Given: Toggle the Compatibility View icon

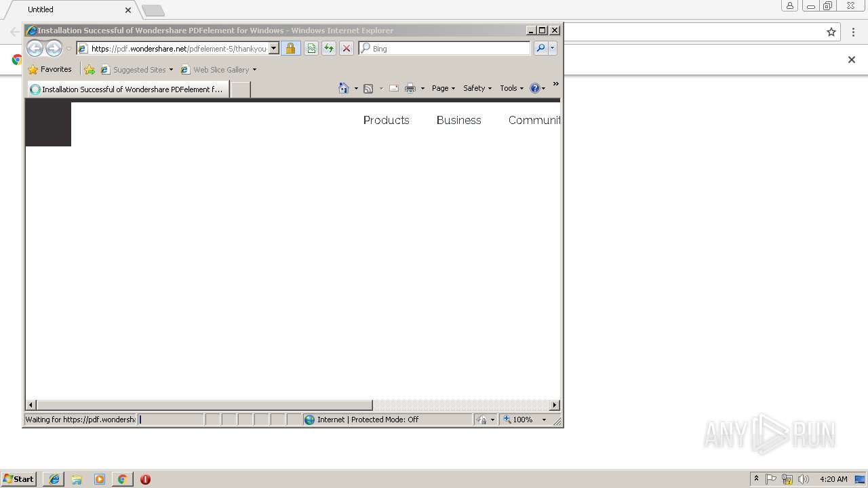Looking at the screenshot, I should click(311, 49).
